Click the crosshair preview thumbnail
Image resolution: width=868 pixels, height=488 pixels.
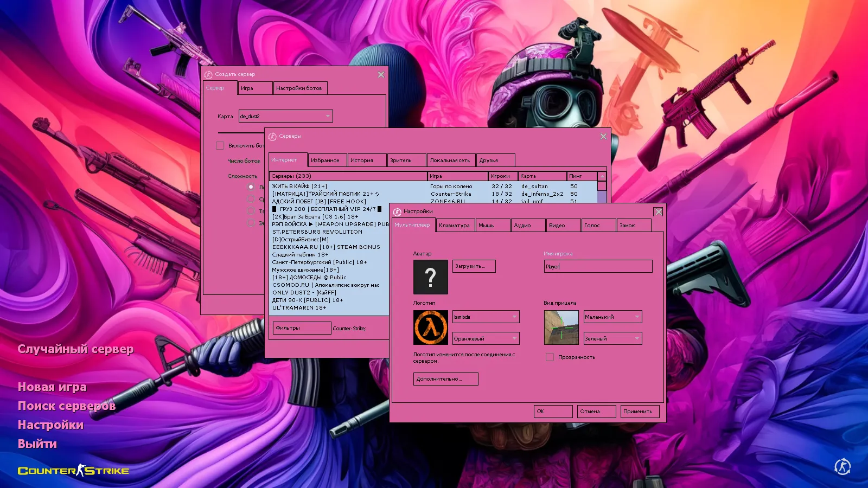pyautogui.click(x=561, y=328)
